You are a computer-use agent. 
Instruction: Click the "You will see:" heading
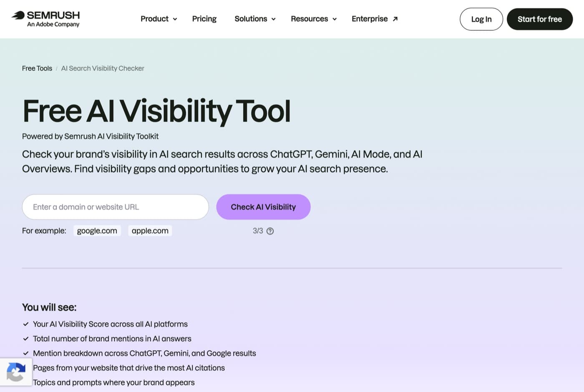49,307
